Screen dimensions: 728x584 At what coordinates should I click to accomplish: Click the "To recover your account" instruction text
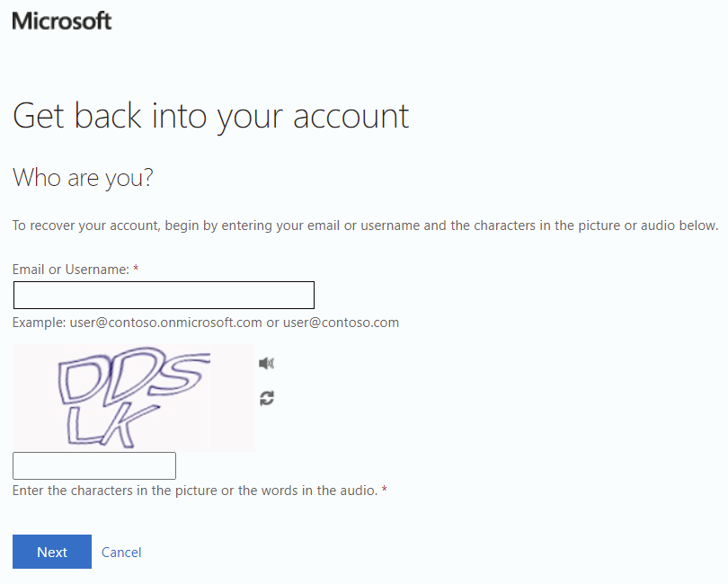(x=366, y=226)
